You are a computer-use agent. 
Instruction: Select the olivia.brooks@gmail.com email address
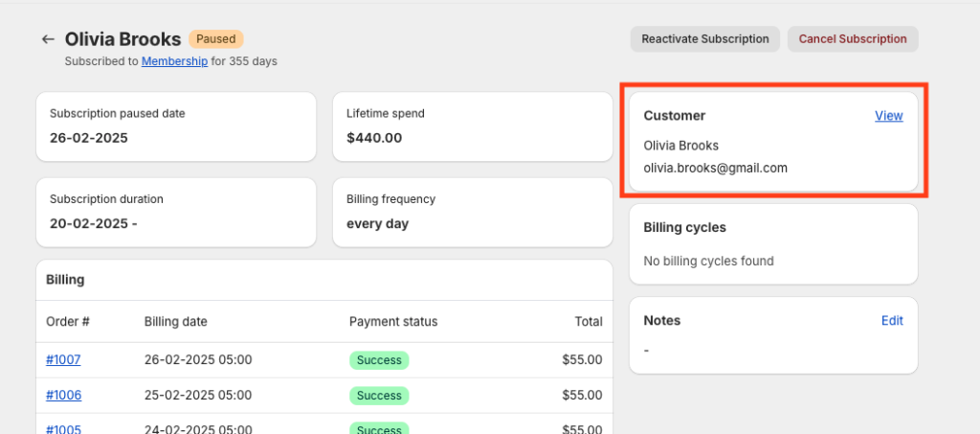715,168
